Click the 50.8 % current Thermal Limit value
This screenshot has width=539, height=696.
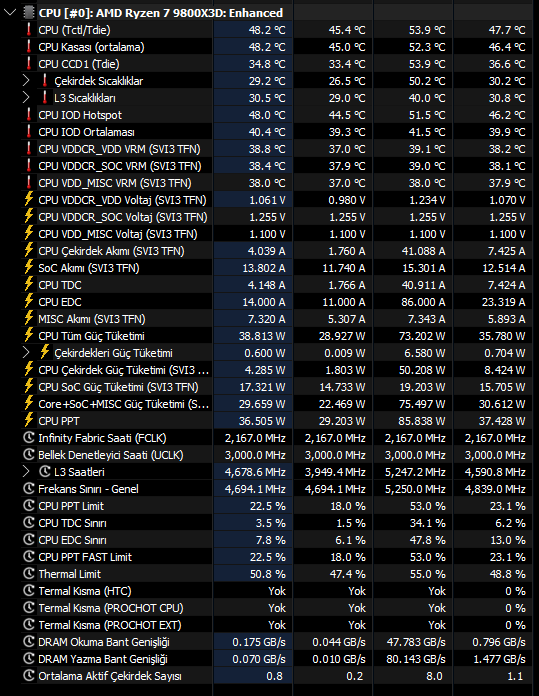268,574
